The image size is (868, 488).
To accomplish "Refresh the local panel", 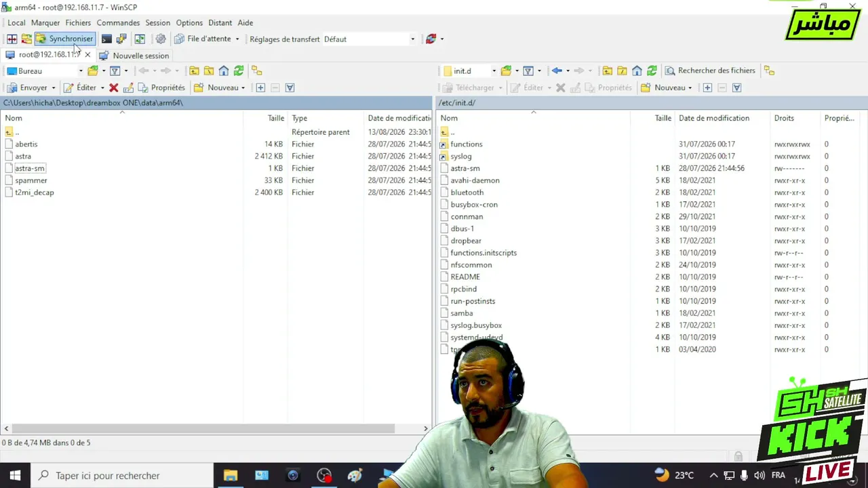I will [x=239, y=70].
